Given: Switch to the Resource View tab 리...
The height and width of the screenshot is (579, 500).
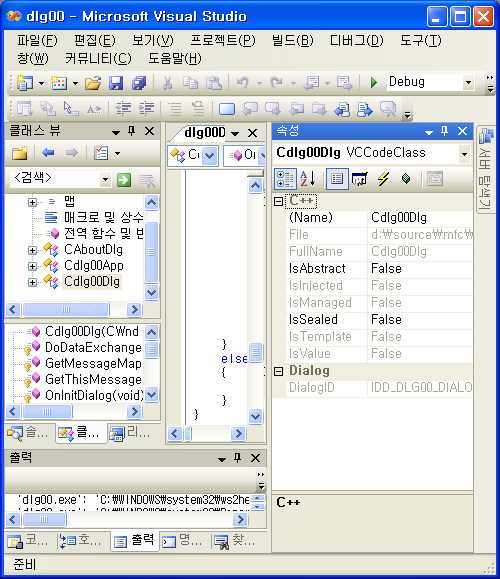Looking at the screenshot, I should click(x=131, y=433).
